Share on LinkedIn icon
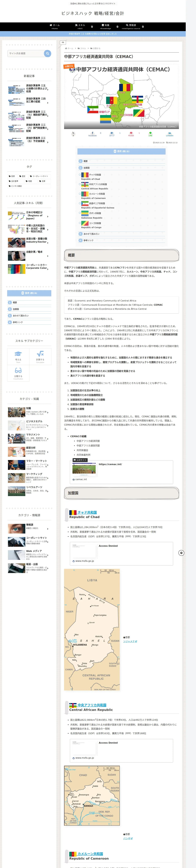 pyautogui.click(x=169, y=134)
